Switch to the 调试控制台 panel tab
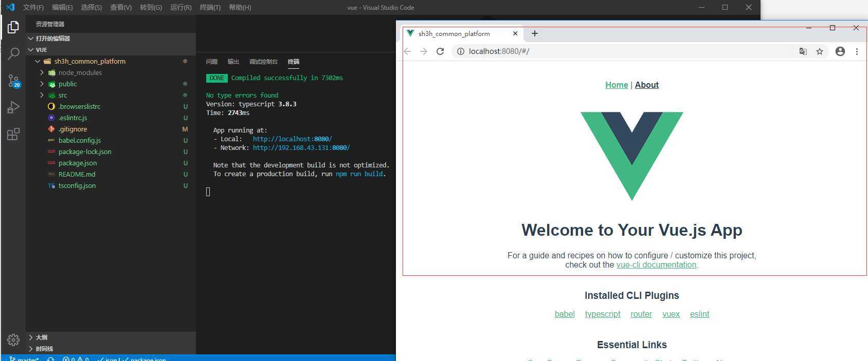Viewport: 868px width, 361px height. pos(263,62)
